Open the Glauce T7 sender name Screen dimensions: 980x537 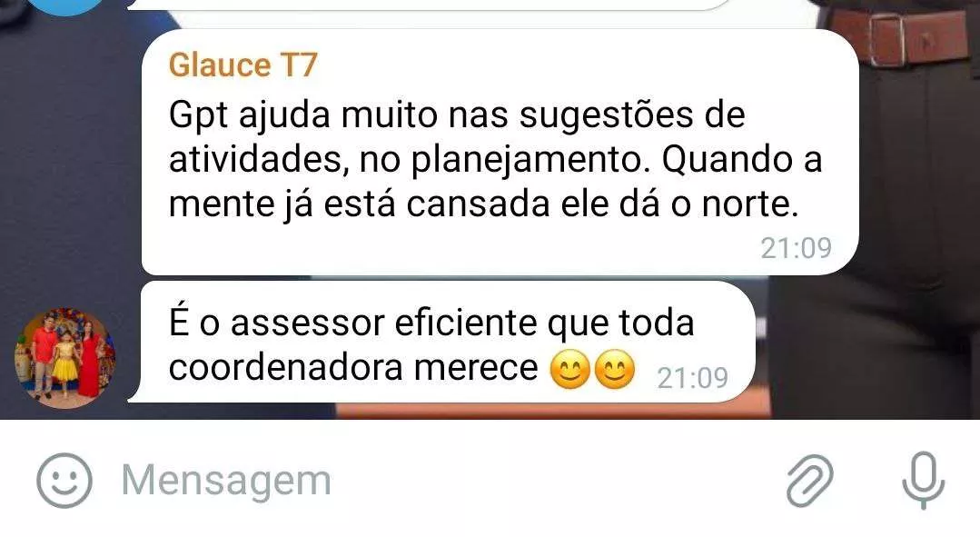pyautogui.click(x=243, y=65)
